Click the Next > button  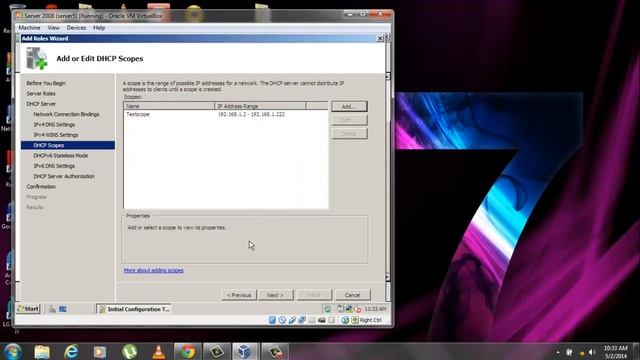pos(275,295)
